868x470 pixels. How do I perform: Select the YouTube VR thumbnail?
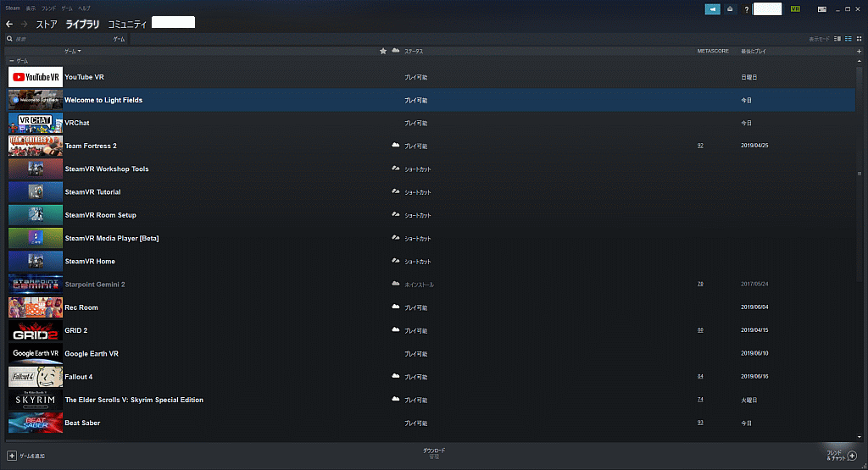[36, 77]
